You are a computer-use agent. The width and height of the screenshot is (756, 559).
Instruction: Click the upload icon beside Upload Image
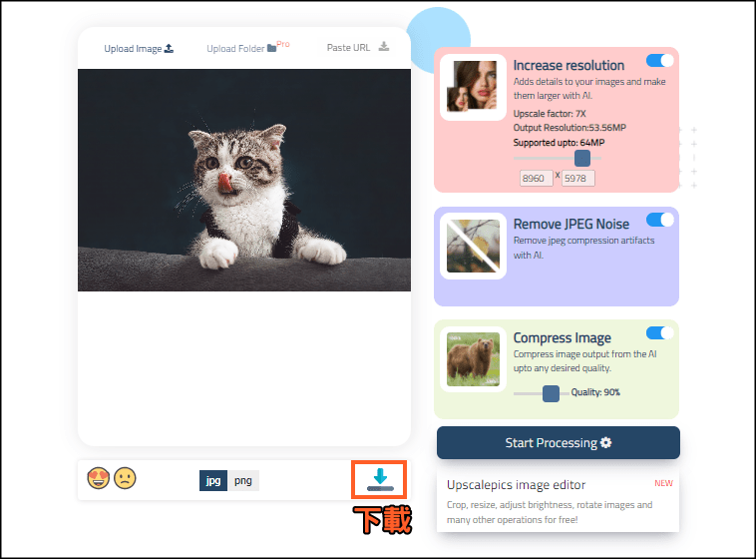[x=169, y=48]
